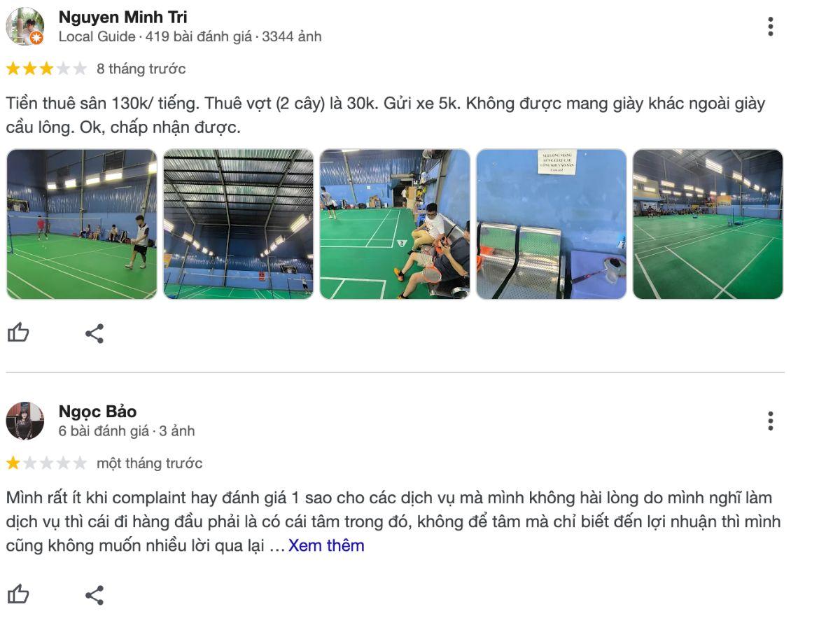Open more options for Ngọc Bảo's review
Screen dimensions: 840x630
coord(770,421)
